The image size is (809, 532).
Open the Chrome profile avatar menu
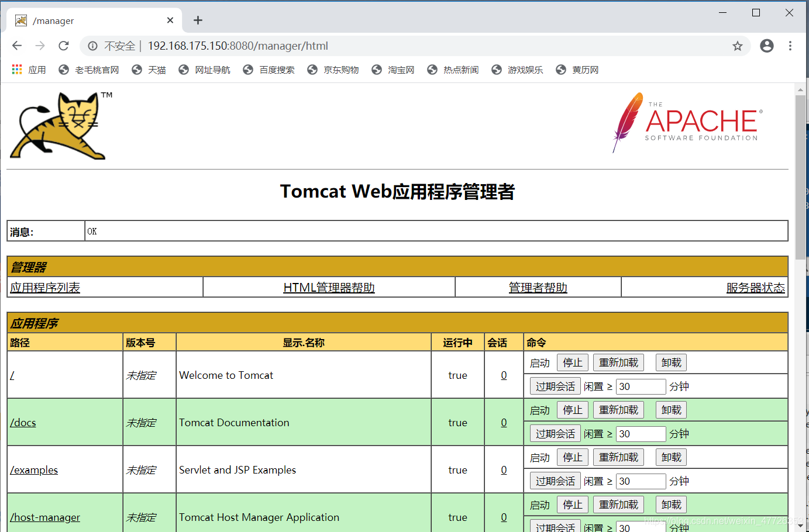coord(767,46)
